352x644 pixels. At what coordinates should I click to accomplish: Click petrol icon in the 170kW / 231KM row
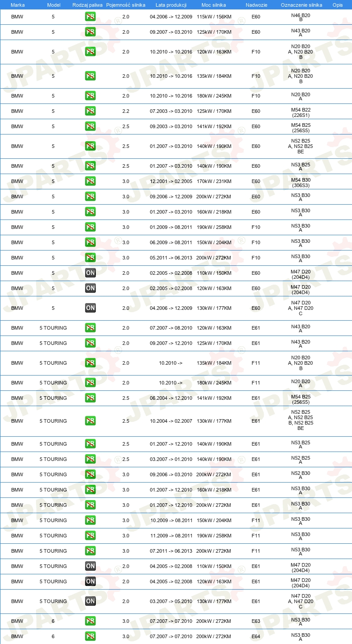90,181
